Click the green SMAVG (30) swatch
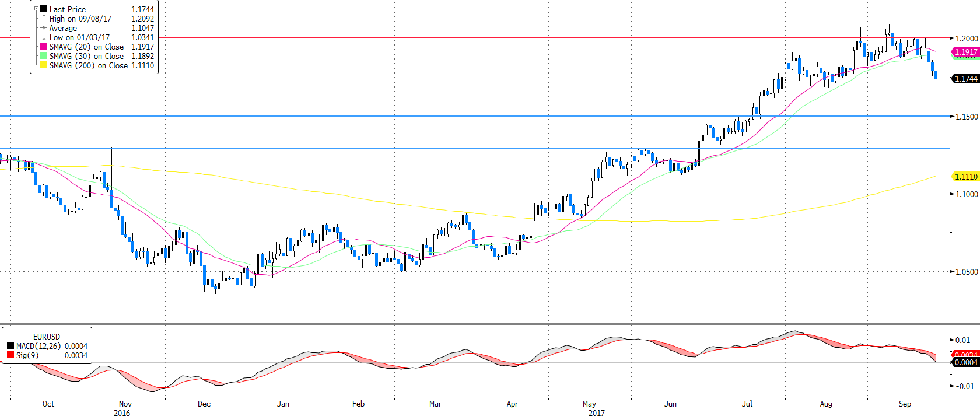The image size is (980, 420). pyautogui.click(x=44, y=56)
